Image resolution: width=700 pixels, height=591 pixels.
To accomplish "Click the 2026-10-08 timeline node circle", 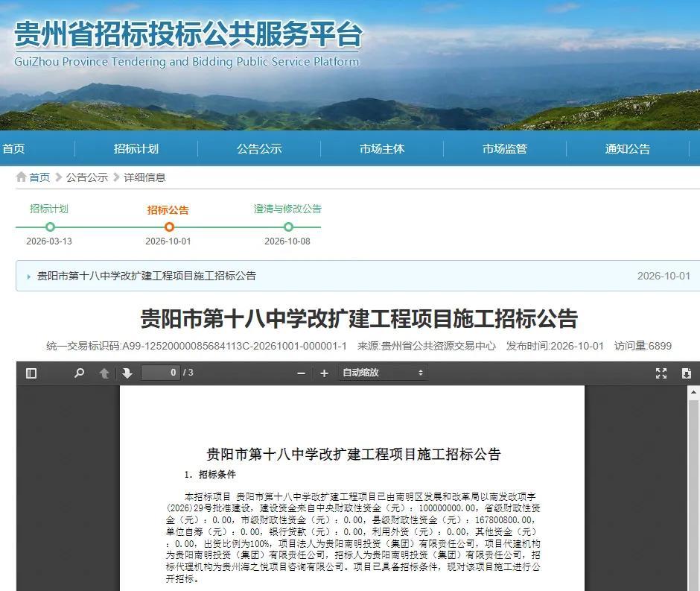I will point(288,227).
